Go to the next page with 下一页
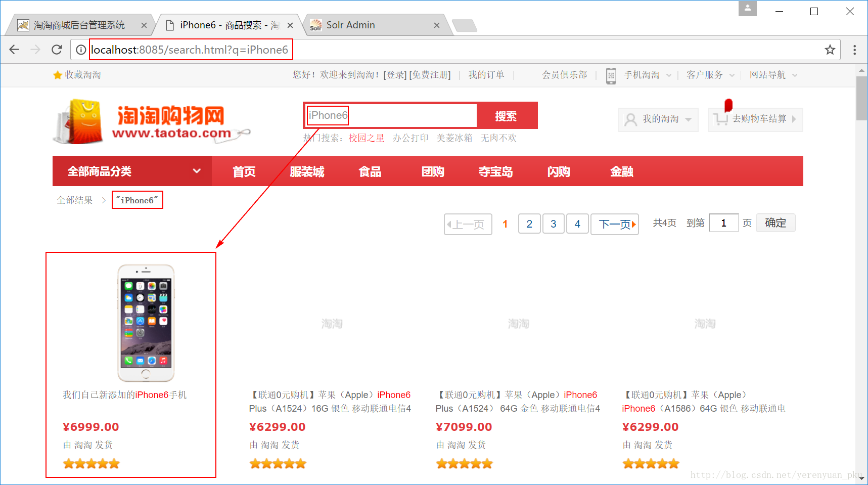The width and height of the screenshot is (868, 485). 615,224
